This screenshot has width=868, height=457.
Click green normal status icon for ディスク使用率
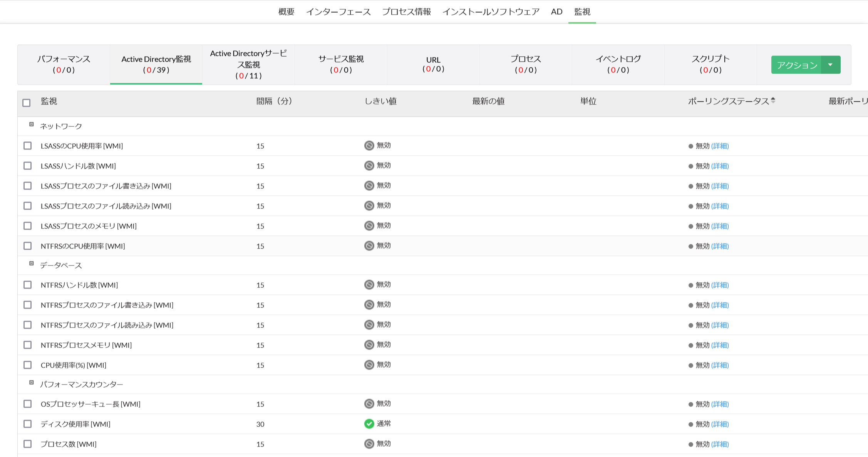(369, 424)
